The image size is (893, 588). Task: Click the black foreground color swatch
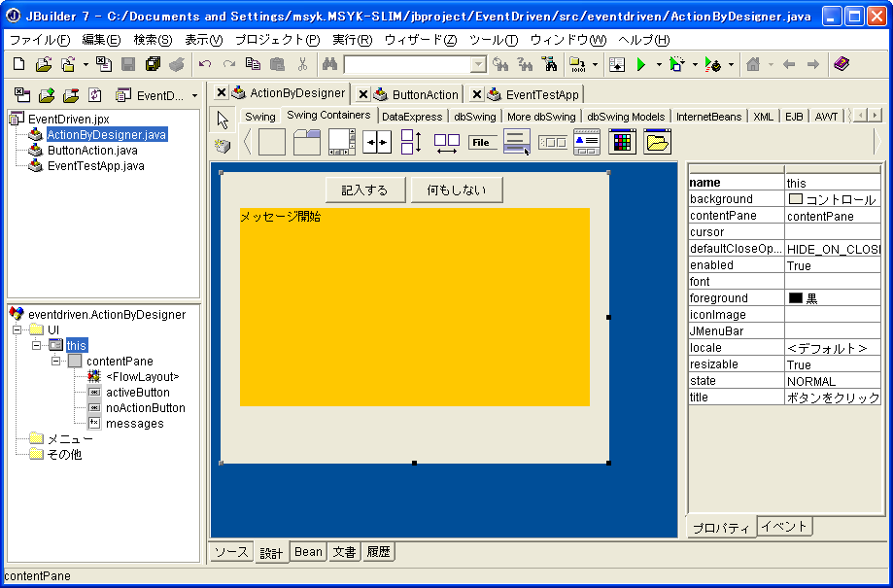(x=795, y=298)
